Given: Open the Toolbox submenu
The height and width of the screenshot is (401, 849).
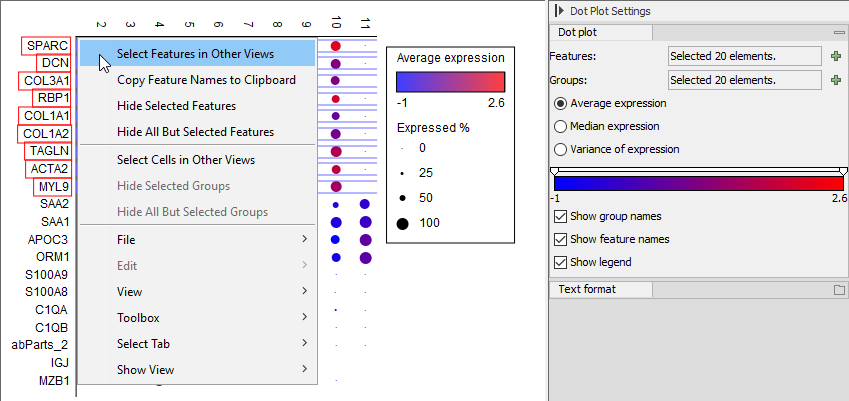Looking at the screenshot, I should click(x=197, y=318).
